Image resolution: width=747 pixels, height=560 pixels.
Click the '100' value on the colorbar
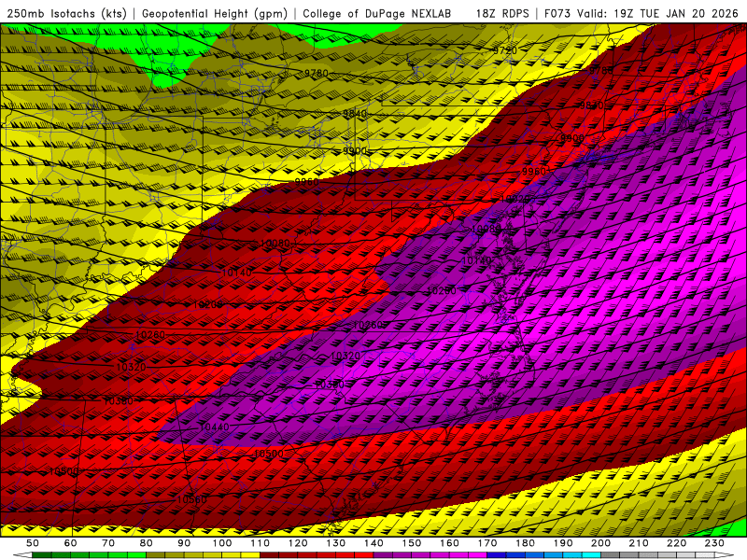point(222,543)
